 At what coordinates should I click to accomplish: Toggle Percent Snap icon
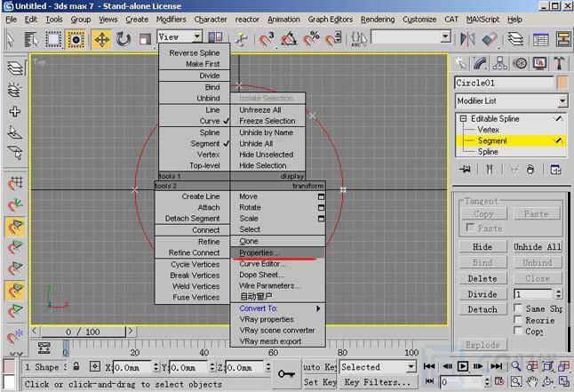[x=311, y=39]
